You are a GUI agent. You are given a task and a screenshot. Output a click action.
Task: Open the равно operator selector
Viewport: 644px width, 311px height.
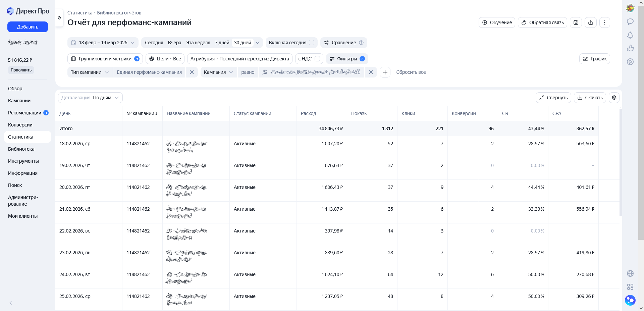coord(248,72)
